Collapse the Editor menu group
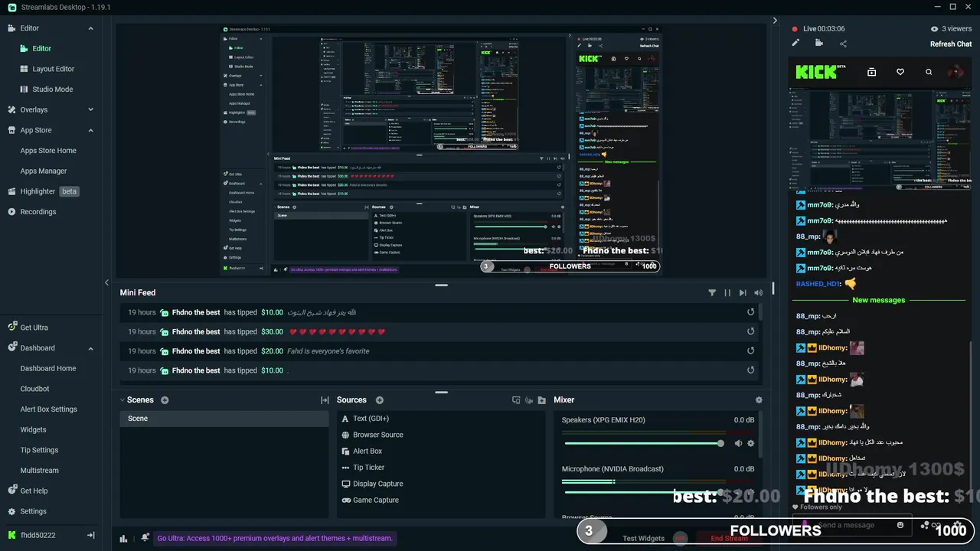Image resolution: width=980 pixels, height=551 pixels. [90, 28]
